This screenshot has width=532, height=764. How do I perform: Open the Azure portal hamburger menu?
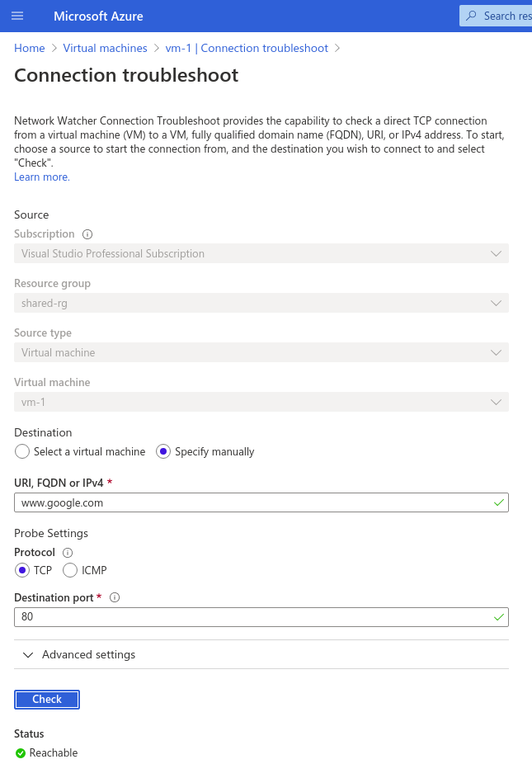[17, 16]
